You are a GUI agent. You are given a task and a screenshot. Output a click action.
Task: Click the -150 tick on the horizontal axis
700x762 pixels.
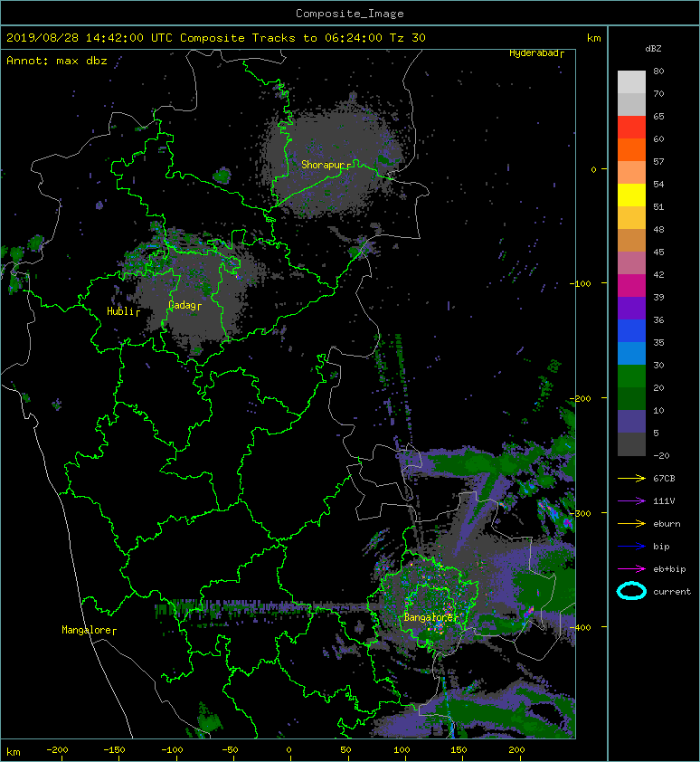point(114,750)
